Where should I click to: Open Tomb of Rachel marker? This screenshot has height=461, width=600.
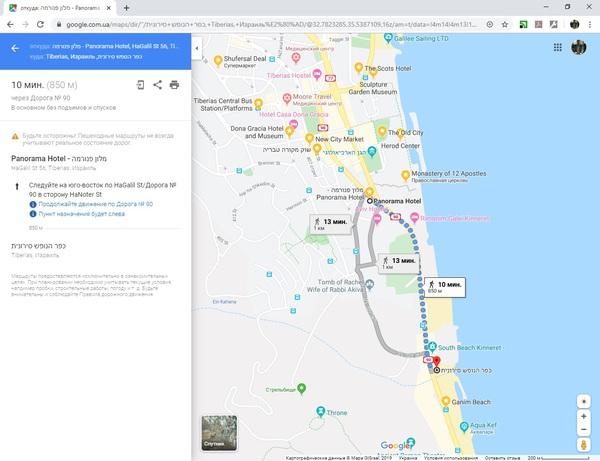point(369,284)
